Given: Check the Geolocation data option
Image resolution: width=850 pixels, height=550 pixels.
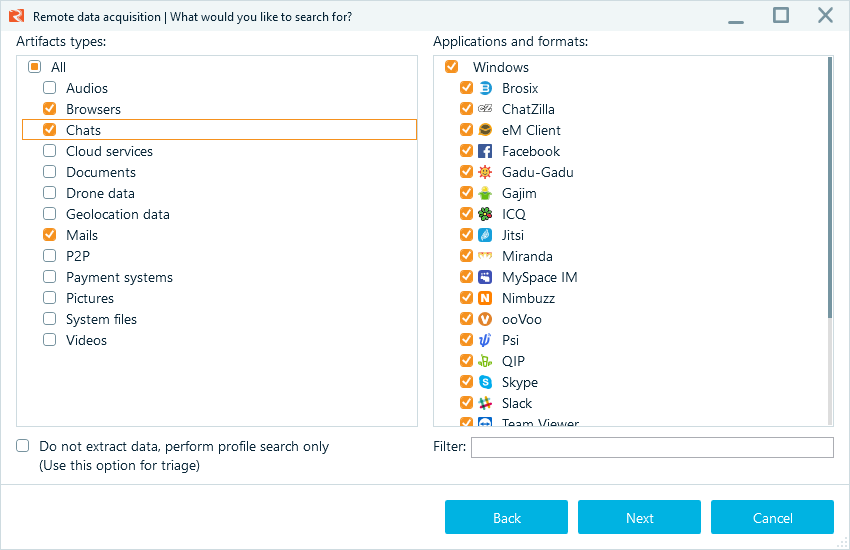Looking at the screenshot, I should point(49,213).
